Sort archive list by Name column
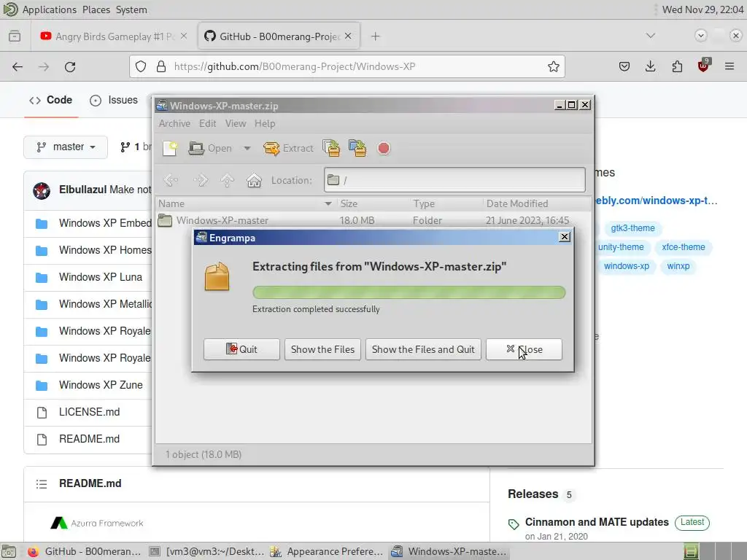Image resolution: width=747 pixels, height=560 pixels. 245,204
